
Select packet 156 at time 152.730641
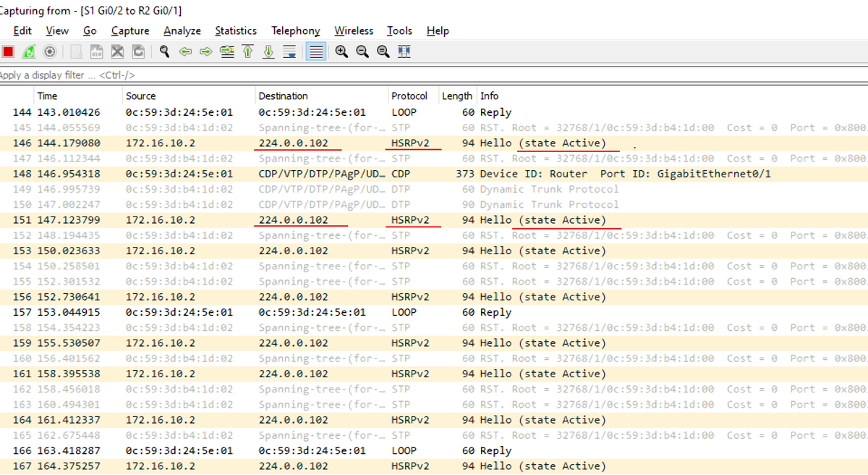pyautogui.click(x=434, y=297)
